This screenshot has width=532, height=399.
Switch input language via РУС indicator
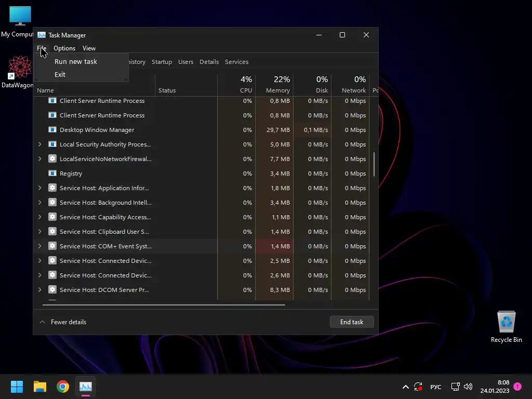point(436,387)
